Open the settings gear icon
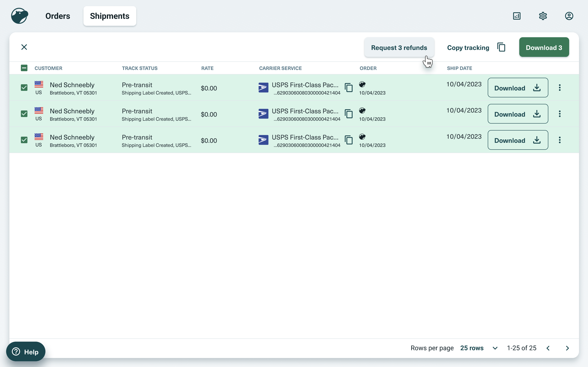The height and width of the screenshot is (367, 588). (x=543, y=16)
